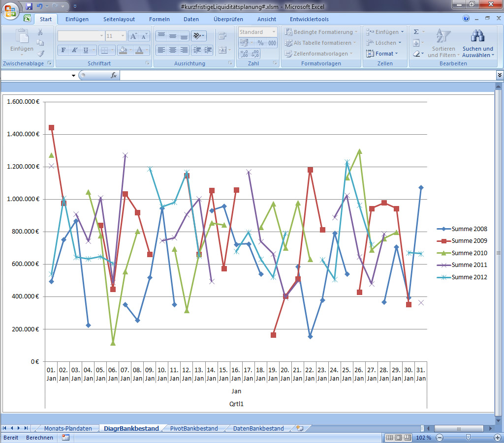Image resolution: width=504 pixels, height=443 pixels.
Task: Switch to Normal view in status bar
Action: pos(389,438)
